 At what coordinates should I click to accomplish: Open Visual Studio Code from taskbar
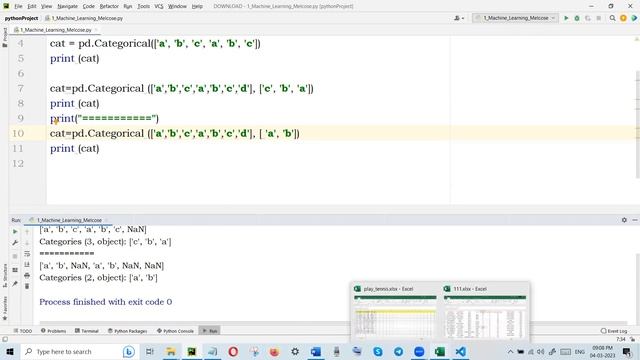click(x=460, y=351)
